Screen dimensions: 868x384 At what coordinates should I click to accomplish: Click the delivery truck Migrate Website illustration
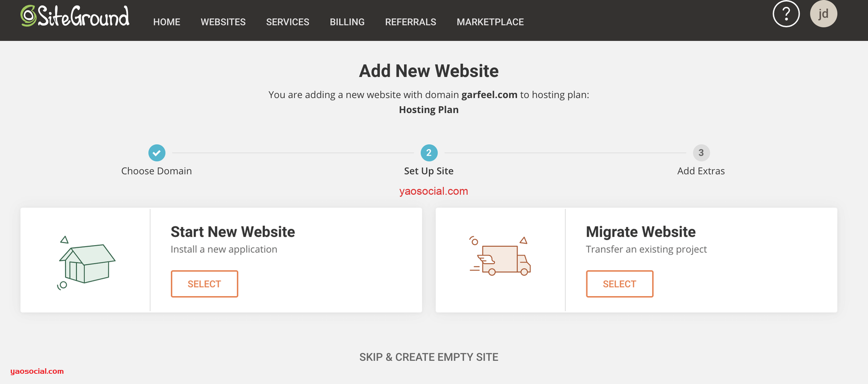pyautogui.click(x=500, y=257)
